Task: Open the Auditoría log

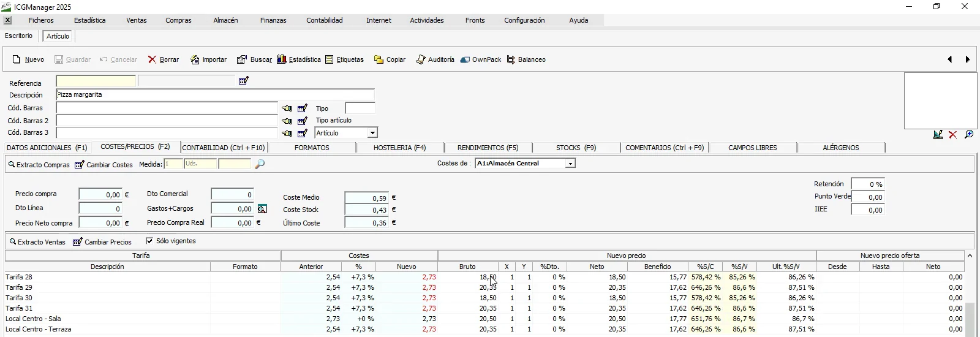Action: pyautogui.click(x=435, y=59)
